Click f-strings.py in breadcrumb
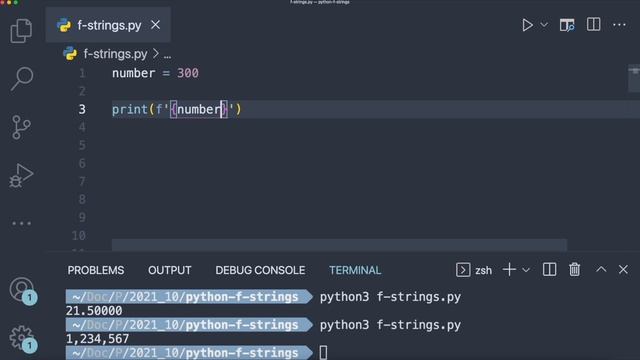The width and height of the screenshot is (640, 360). point(115,54)
